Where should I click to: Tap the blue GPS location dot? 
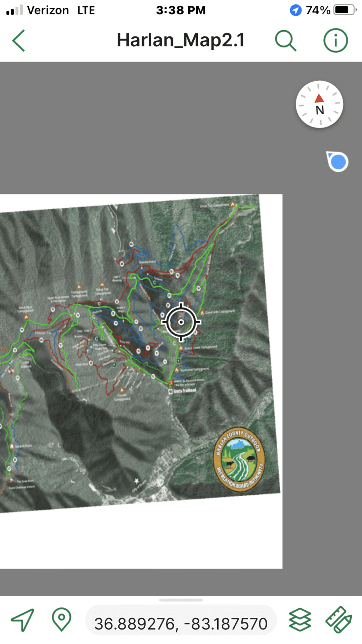point(338,162)
